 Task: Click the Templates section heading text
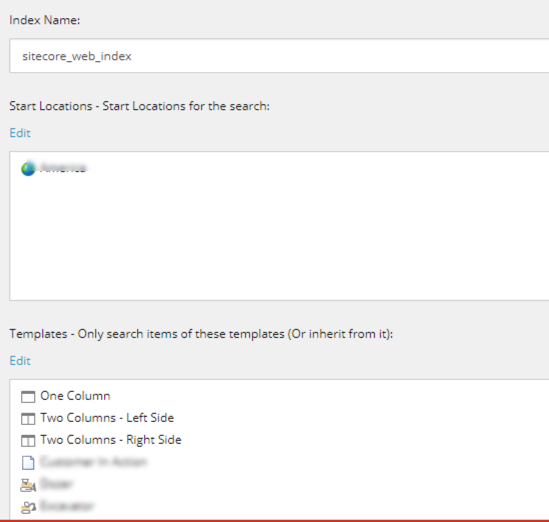click(201, 334)
